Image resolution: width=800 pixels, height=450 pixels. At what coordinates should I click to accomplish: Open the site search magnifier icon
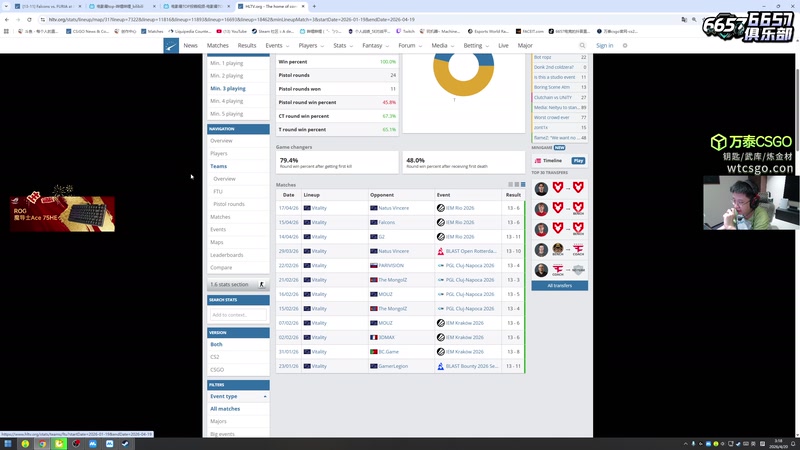582,46
